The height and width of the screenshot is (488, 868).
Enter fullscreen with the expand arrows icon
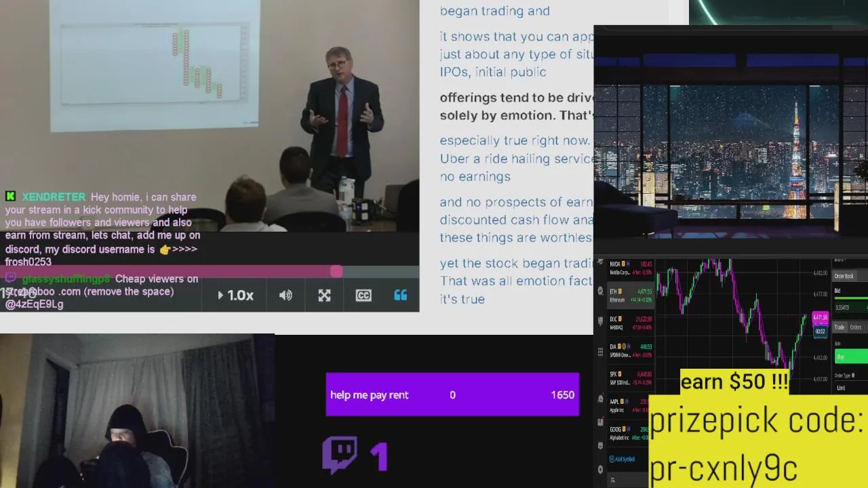pos(324,296)
